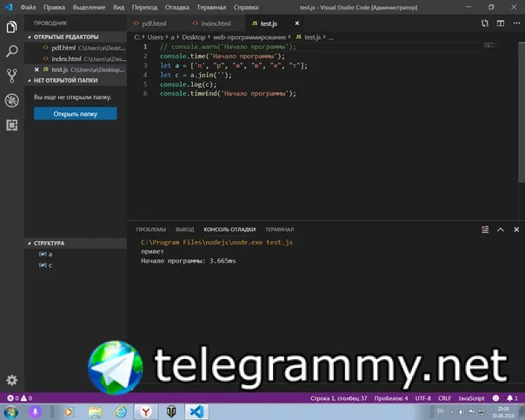Open the Файл menu

point(28,7)
